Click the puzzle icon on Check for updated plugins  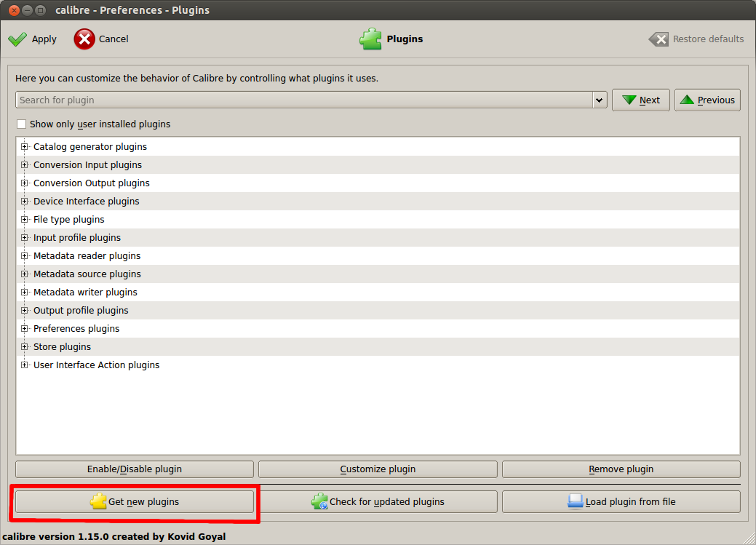319,501
